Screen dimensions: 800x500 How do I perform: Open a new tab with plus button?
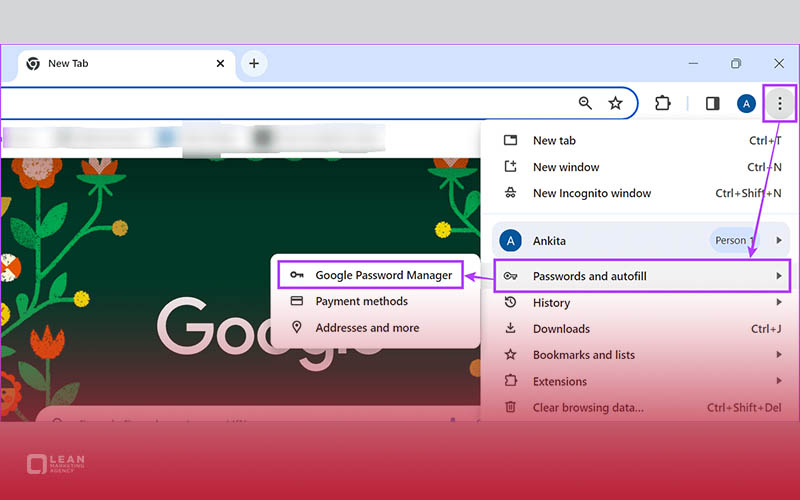(x=254, y=63)
